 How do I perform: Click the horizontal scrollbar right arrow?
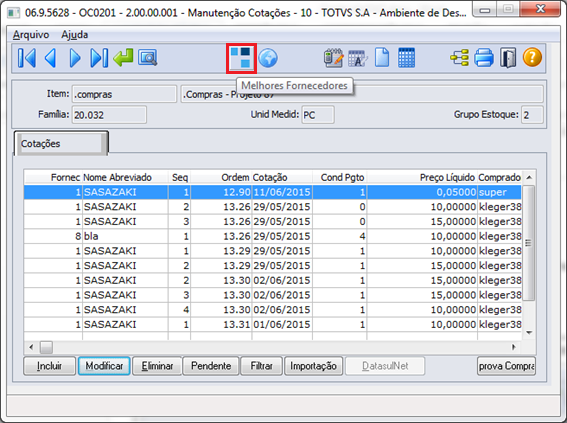point(513,347)
